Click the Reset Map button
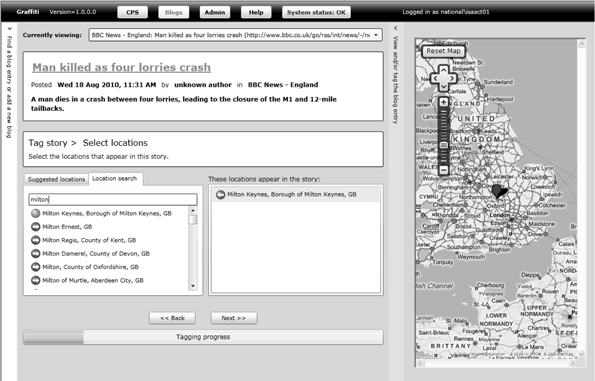The width and height of the screenshot is (595, 381). (443, 51)
